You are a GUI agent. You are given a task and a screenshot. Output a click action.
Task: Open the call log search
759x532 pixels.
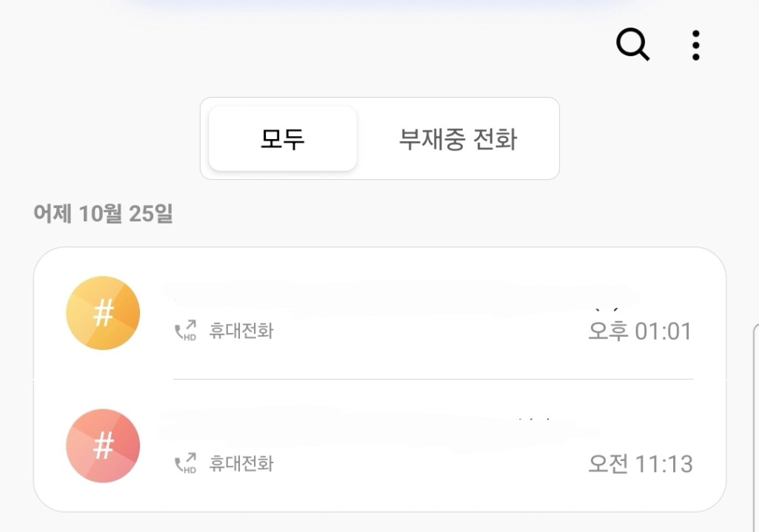[x=633, y=45]
